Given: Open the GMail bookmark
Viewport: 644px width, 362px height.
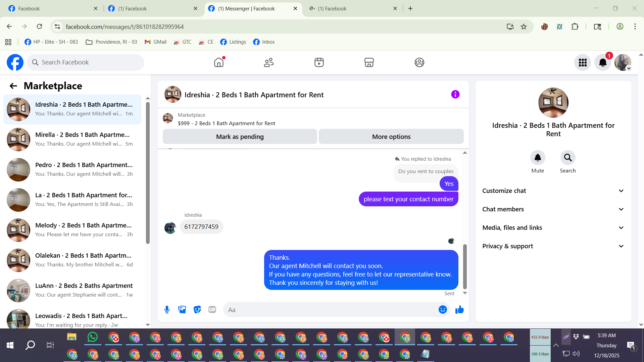Looking at the screenshot, I should click(x=155, y=42).
